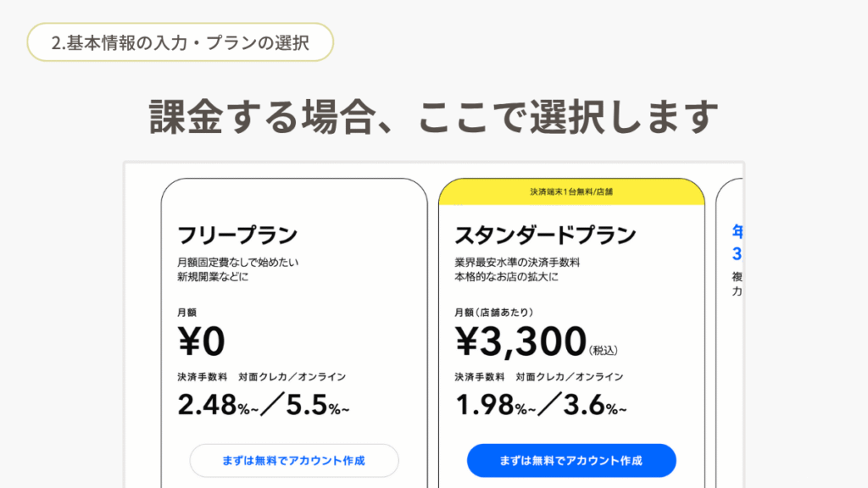The width and height of the screenshot is (868, 488).
Task: Select the フリープラン title
Action: pyautogui.click(x=237, y=234)
